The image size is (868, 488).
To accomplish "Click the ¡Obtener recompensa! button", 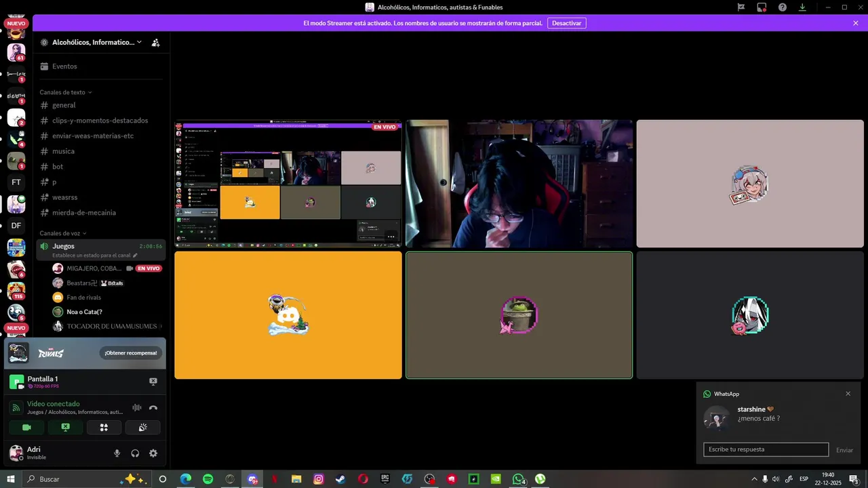I will pos(130,352).
